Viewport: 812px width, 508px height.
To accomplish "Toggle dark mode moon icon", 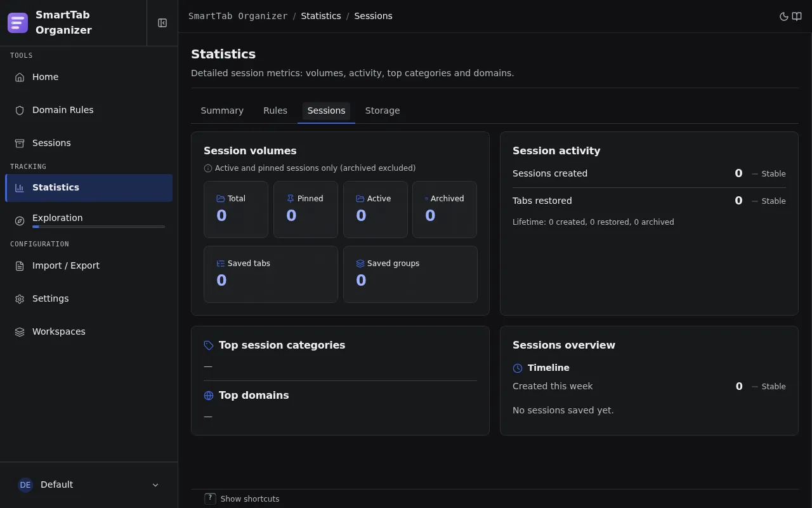I will 784,17.
